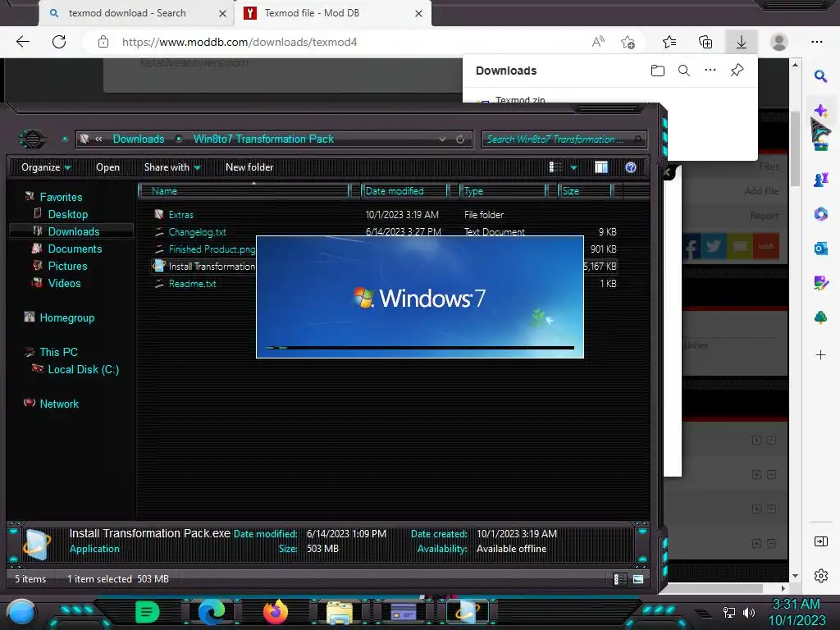
Task: Search downloads in Downloads panel
Action: 684,71
